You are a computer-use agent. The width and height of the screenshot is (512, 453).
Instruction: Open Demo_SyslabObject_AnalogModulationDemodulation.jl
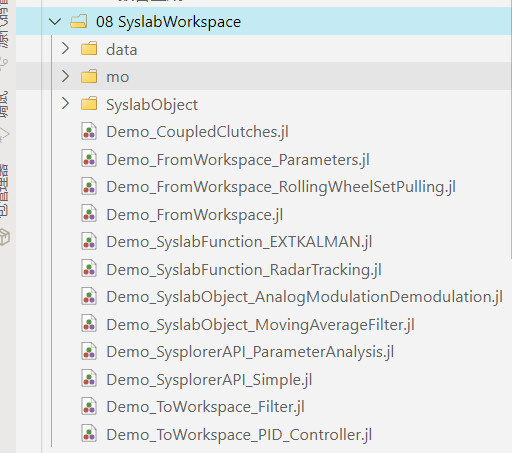click(x=304, y=297)
